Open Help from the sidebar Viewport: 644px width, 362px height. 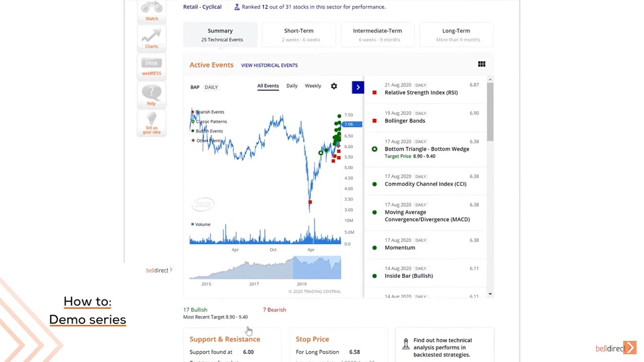pos(151,94)
